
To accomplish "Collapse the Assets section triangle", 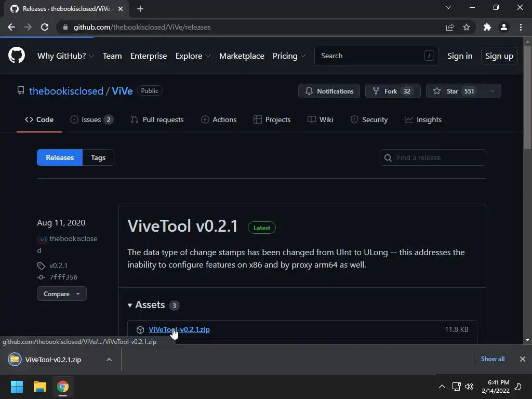I will (129, 305).
